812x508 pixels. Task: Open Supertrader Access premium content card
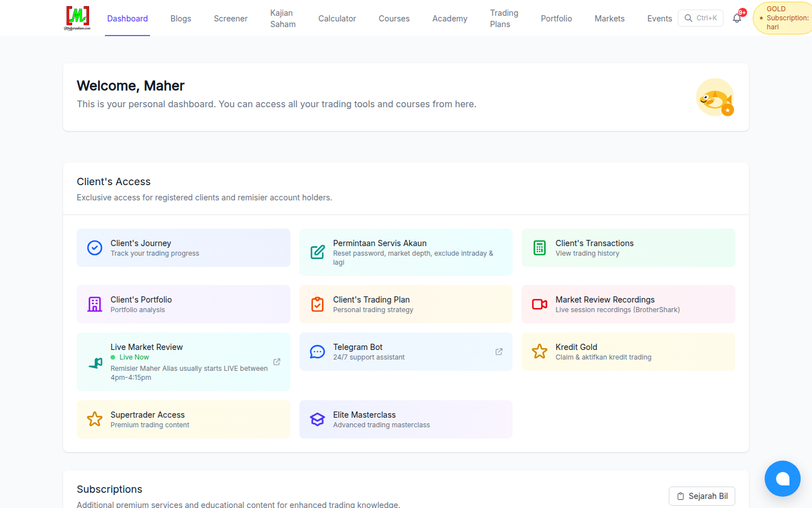(x=183, y=419)
